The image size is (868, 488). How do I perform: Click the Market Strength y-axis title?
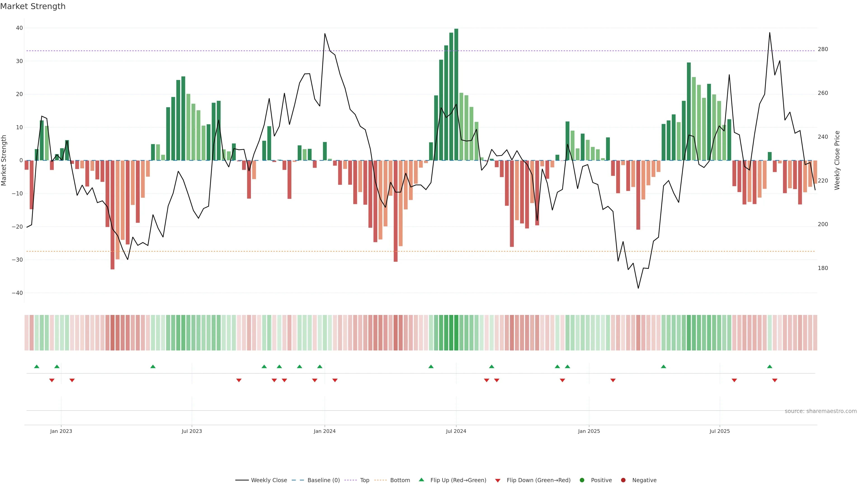(x=4, y=160)
